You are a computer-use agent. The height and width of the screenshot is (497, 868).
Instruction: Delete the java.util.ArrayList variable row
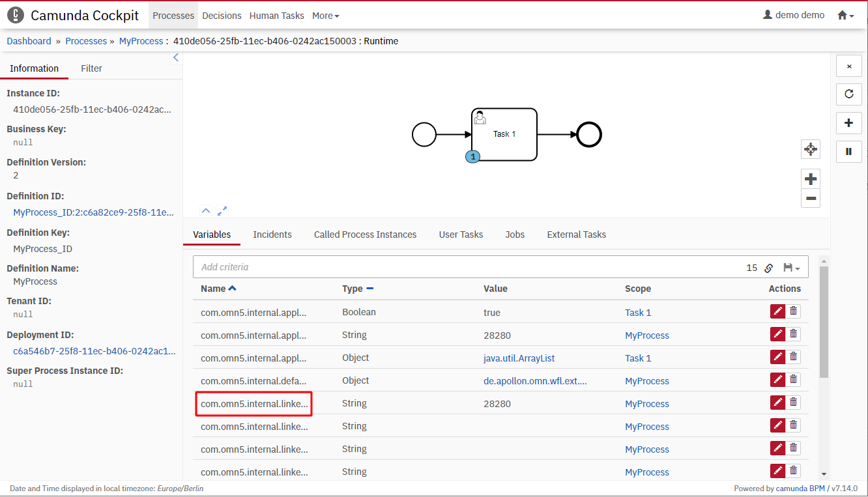pyautogui.click(x=793, y=358)
